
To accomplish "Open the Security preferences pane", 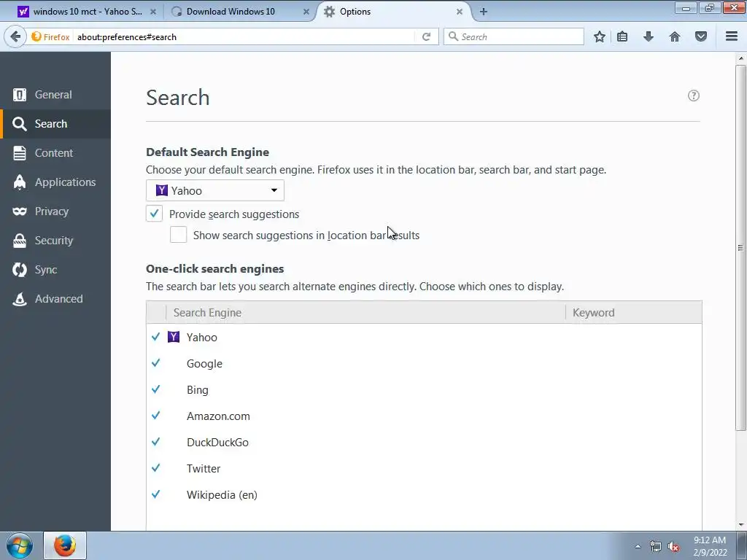I will (x=55, y=241).
